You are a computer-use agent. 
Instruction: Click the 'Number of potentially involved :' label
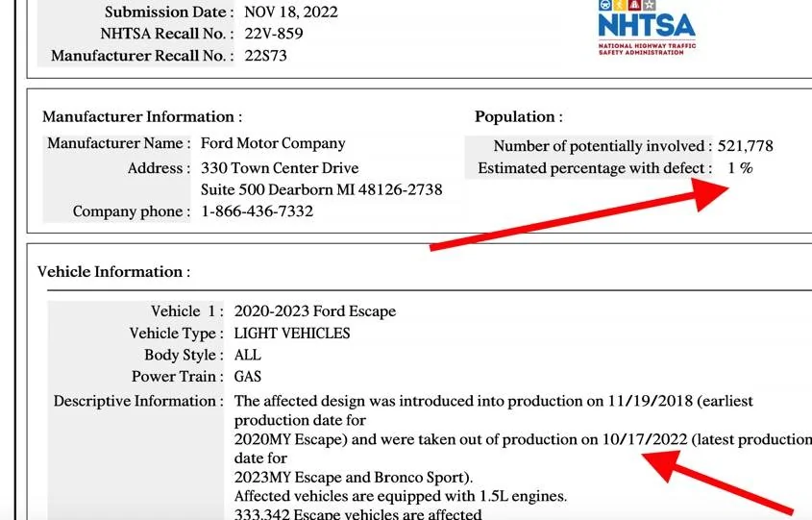[603, 146]
